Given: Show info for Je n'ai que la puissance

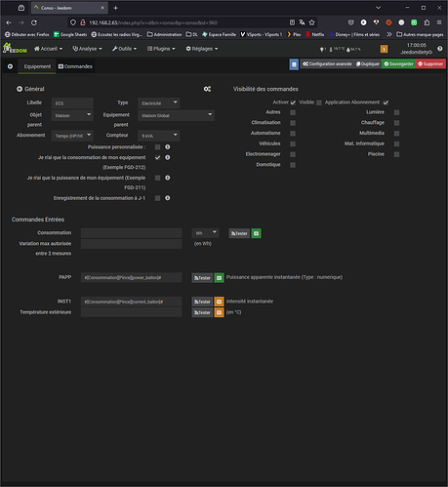Looking at the screenshot, I should pyautogui.click(x=168, y=178).
